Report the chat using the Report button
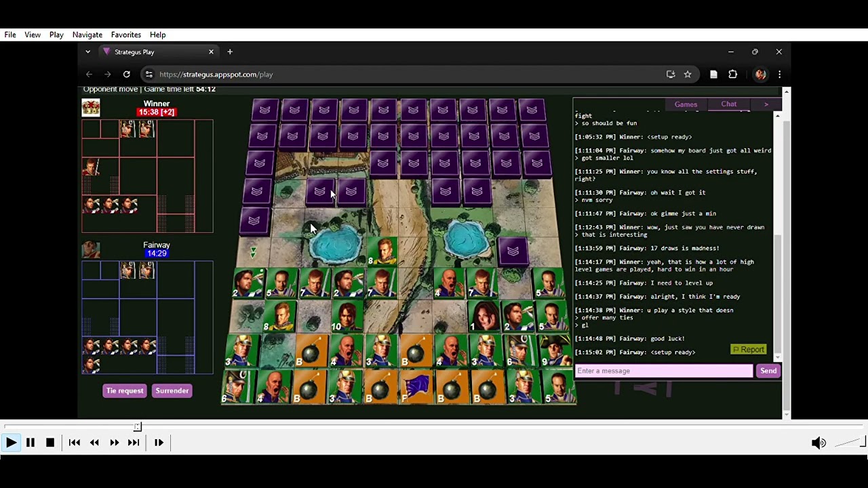The height and width of the screenshot is (488, 868). 749,350
